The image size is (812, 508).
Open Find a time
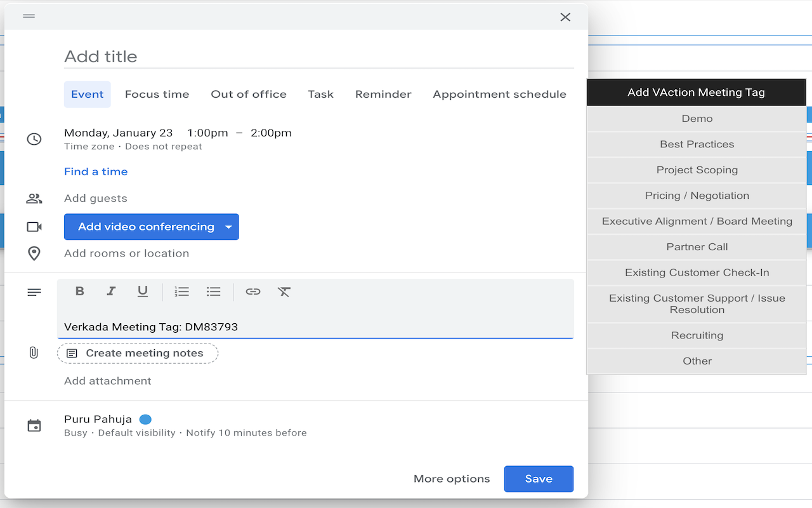pos(95,171)
